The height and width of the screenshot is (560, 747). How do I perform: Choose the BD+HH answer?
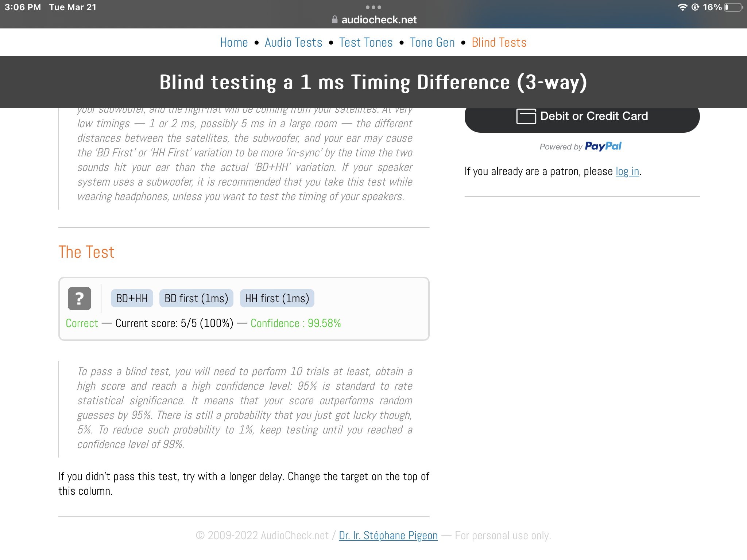[x=132, y=299]
